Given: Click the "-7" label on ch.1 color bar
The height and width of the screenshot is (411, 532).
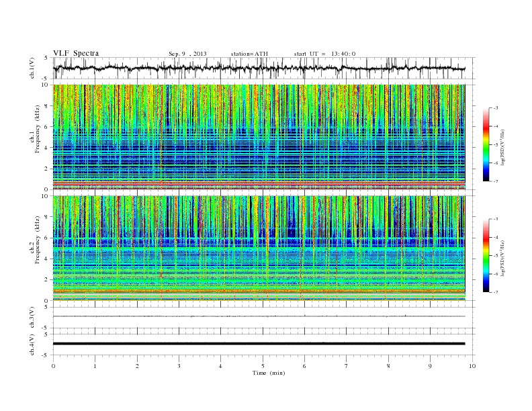Looking at the screenshot, I should pyautogui.click(x=496, y=181).
